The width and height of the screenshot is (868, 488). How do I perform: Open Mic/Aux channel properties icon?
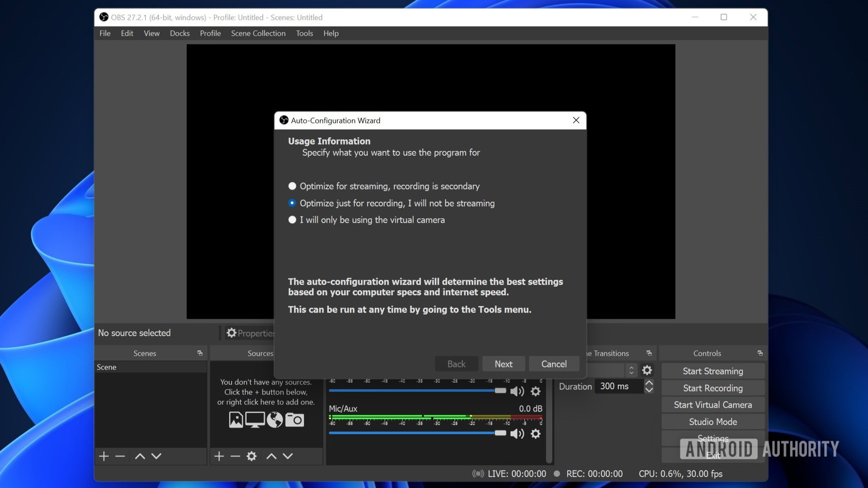point(535,432)
